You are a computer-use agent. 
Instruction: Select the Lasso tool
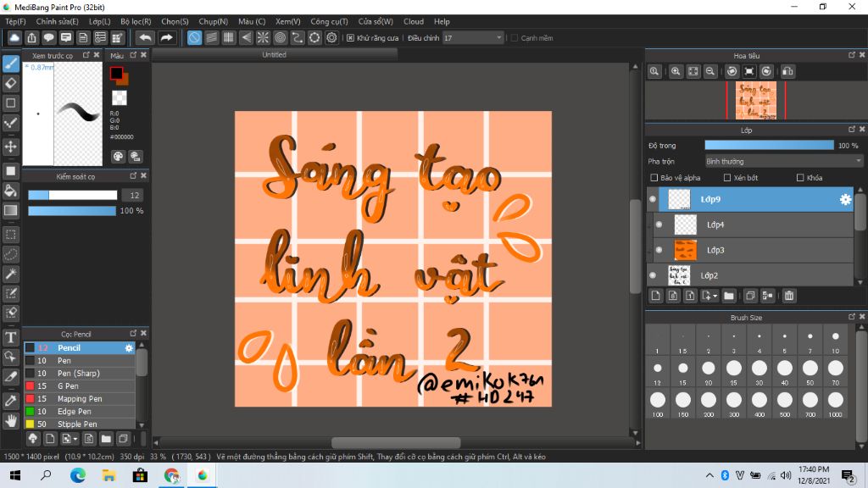click(x=10, y=254)
